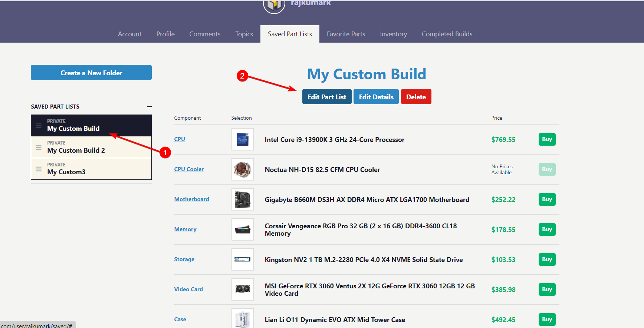Screen dimensions: 644x328
Task: Click drag handle icon for My Custom Build
Action: pyautogui.click(x=39, y=126)
